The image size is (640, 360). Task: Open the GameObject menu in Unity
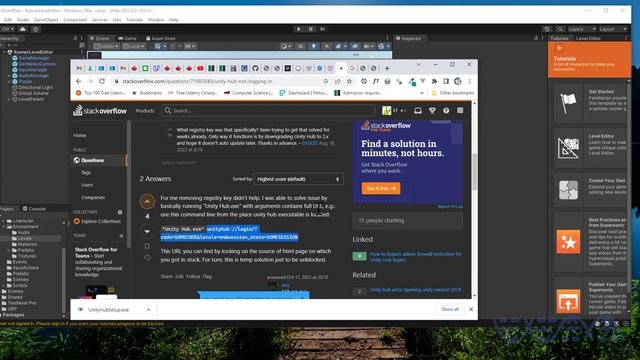coord(46,20)
